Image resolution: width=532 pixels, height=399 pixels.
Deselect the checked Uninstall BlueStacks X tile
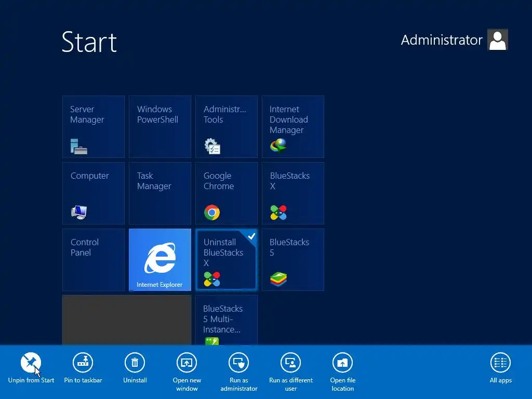pos(227,260)
